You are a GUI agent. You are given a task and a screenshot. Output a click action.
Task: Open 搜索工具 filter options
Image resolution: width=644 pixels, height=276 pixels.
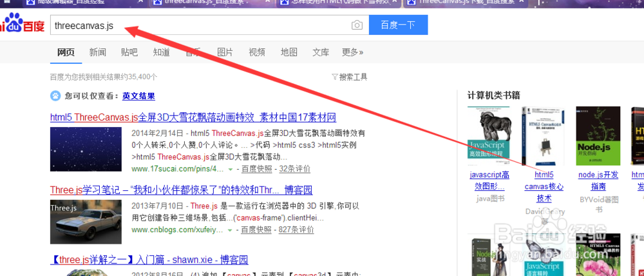pos(350,77)
